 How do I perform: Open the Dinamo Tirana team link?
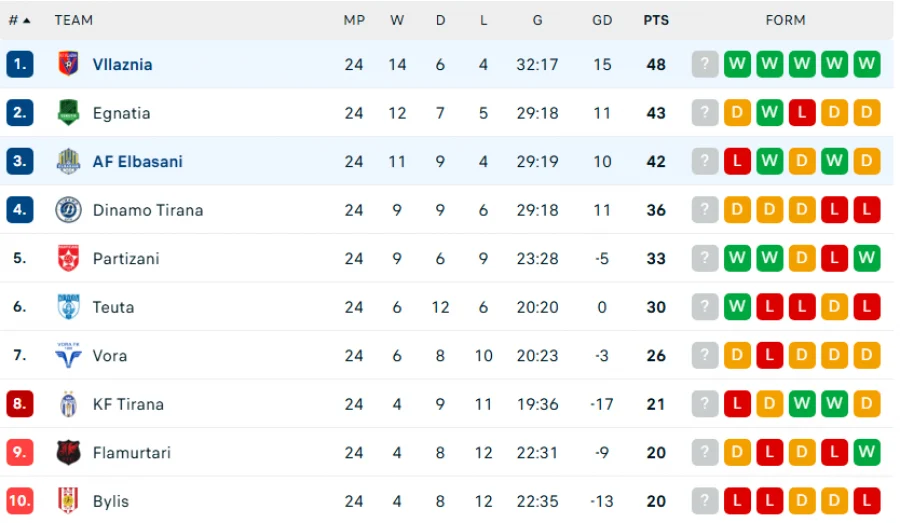tap(148, 210)
